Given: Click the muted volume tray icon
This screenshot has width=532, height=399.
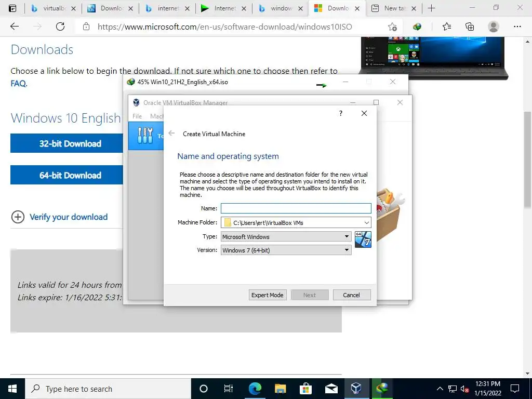Looking at the screenshot, I should [x=465, y=389].
